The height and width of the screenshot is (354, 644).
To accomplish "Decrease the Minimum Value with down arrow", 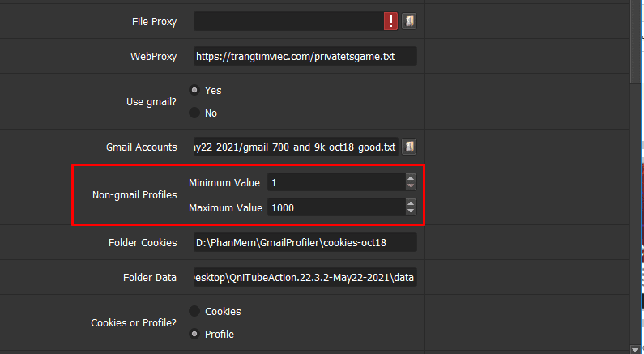I will pyautogui.click(x=411, y=187).
